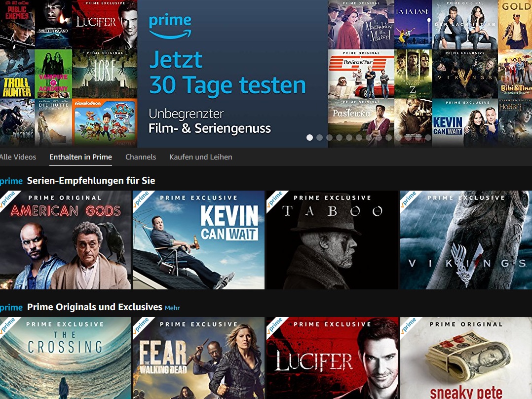Open the Taboo series thumbnail
Screen dimensions: 532x399
coord(332,239)
